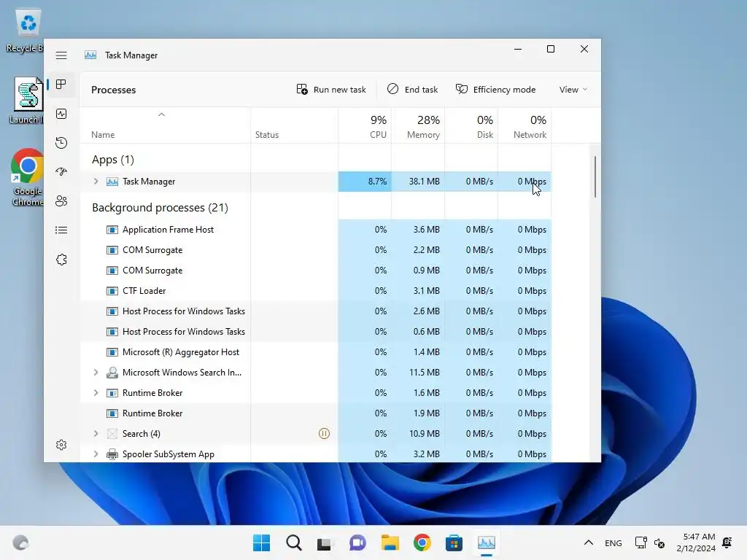Expand the Spooler SubSystem App row
The width and height of the screenshot is (747, 560).
tap(96, 454)
